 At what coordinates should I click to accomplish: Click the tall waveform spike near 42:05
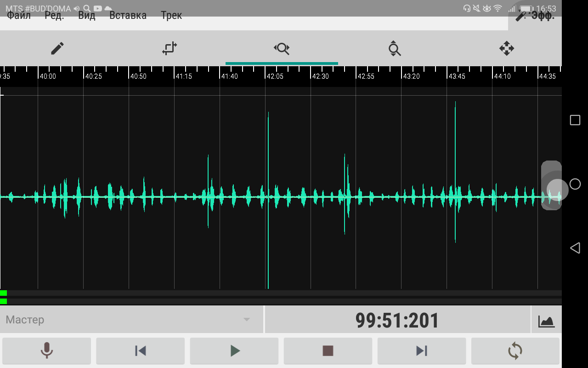(x=268, y=200)
